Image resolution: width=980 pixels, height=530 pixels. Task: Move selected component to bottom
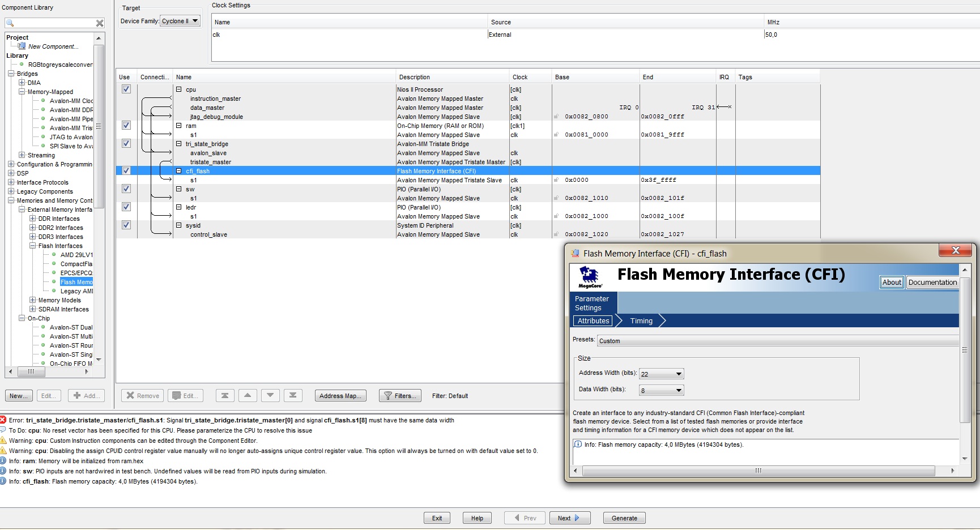pos(293,395)
